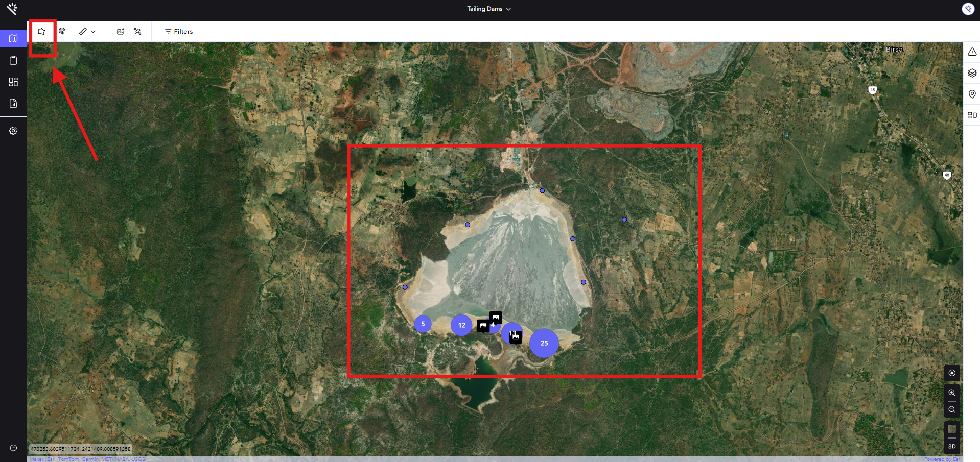This screenshot has height=462, width=980.
Task: Open the clipboard tasks page in sidebar
Action: pyautogui.click(x=13, y=60)
